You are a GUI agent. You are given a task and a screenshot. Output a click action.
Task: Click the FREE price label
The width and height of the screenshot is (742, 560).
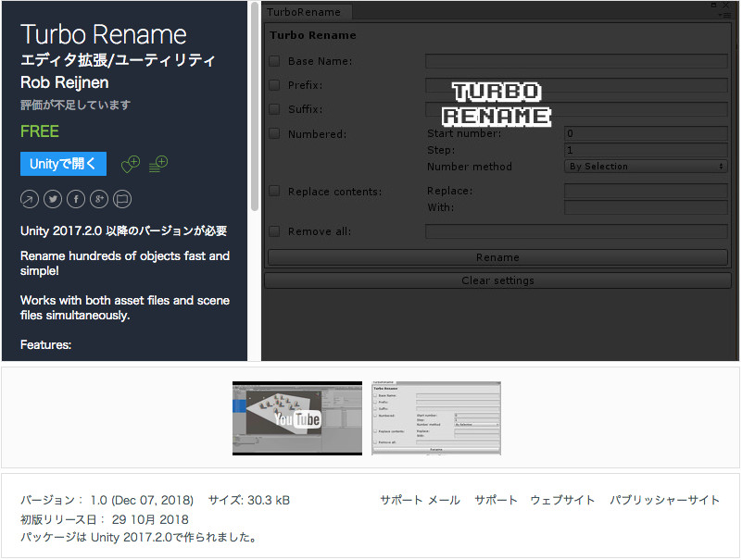[x=40, y=131]
